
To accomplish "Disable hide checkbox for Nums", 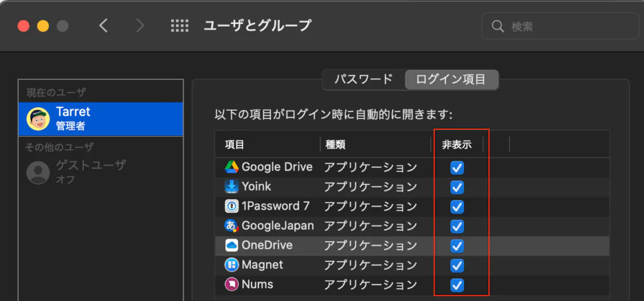I will (x=457, y=285).
